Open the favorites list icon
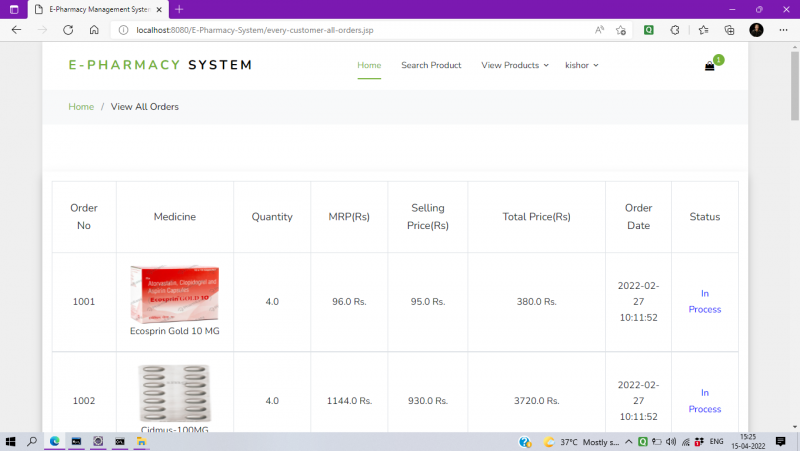This screenshot has width=800, height=451. point(704,30)
